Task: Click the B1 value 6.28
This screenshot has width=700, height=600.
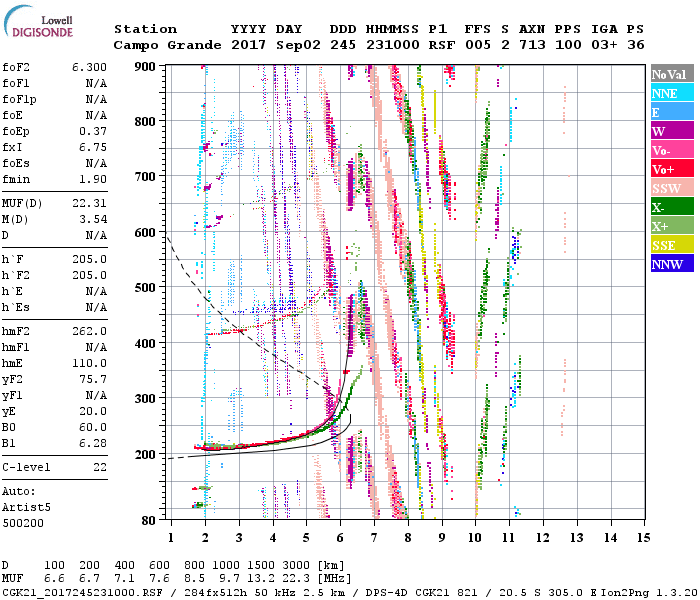Action: (x=93, y=443)
